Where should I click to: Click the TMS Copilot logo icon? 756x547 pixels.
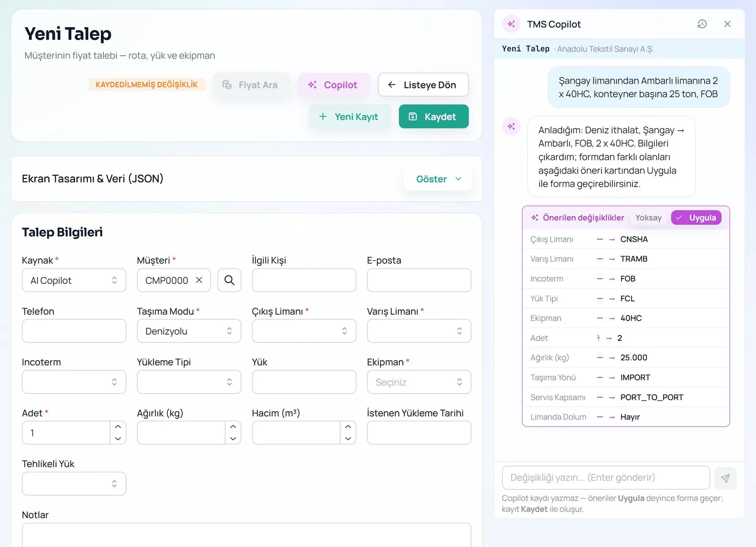(x=511, y=24)
